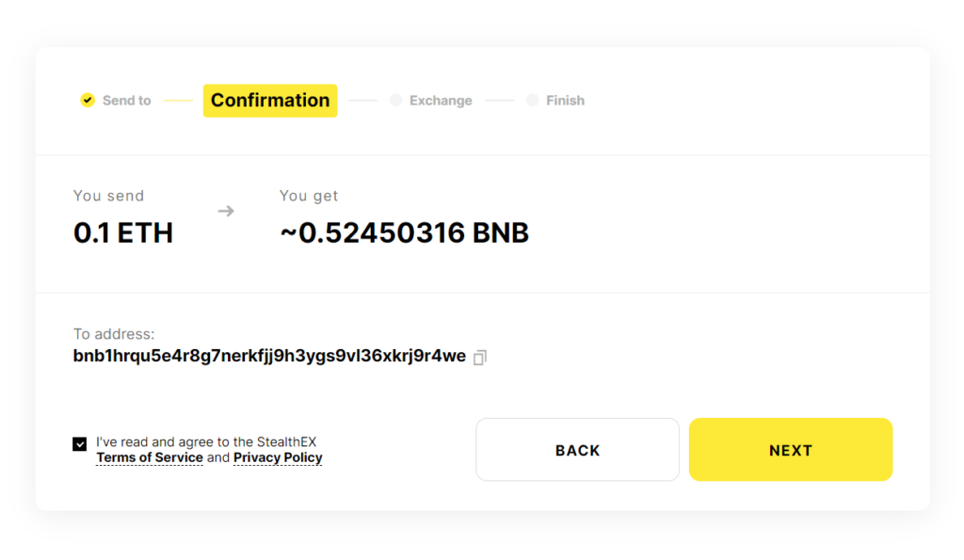
Task: Click the Exchange step label
Action: point(441,101)
